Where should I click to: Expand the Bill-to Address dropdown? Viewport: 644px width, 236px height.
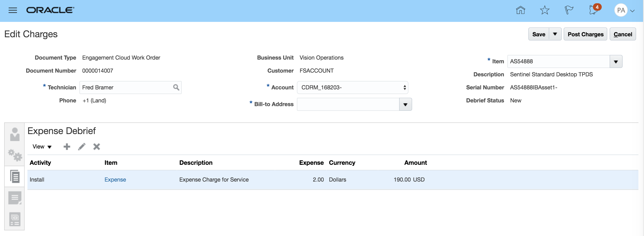coord(405,105)
